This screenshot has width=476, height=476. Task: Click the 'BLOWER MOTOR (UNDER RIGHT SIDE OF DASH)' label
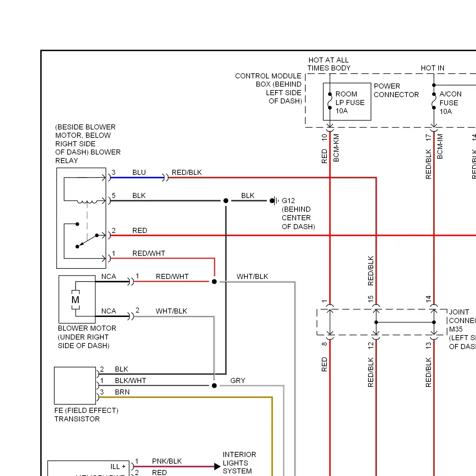pos(87,337)
